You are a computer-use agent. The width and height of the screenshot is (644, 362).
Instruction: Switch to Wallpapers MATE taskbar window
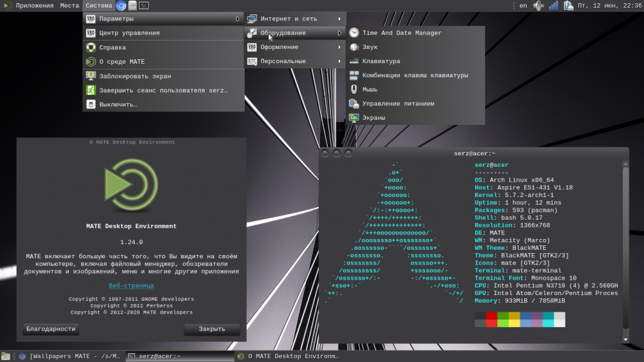pos(70,356)
